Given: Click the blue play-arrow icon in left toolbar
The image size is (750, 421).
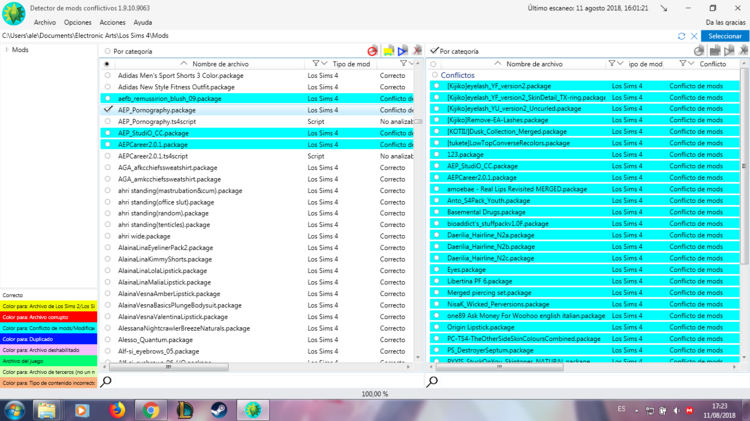Looking at the screenshot, I should [x=402, y=51].
